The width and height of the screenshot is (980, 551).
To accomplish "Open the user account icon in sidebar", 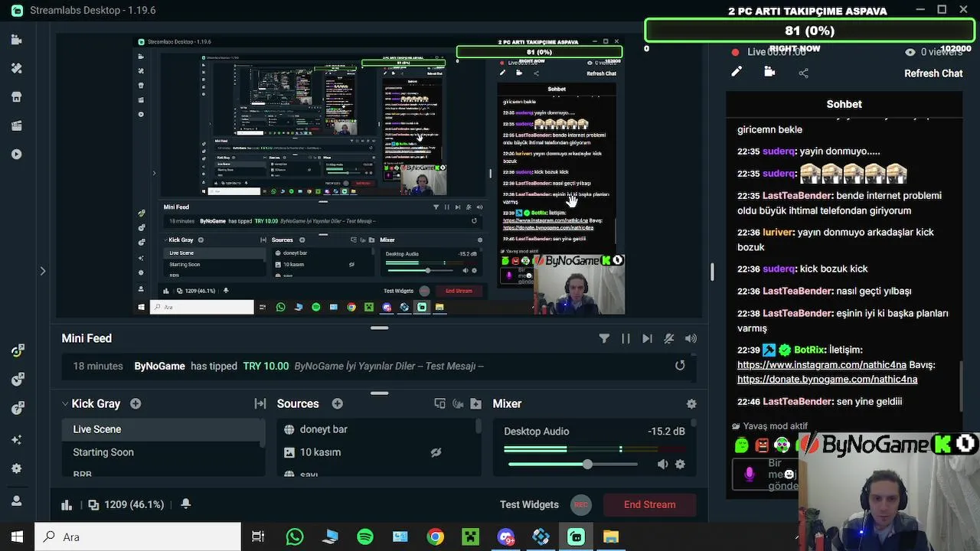I will click(17, 500).
